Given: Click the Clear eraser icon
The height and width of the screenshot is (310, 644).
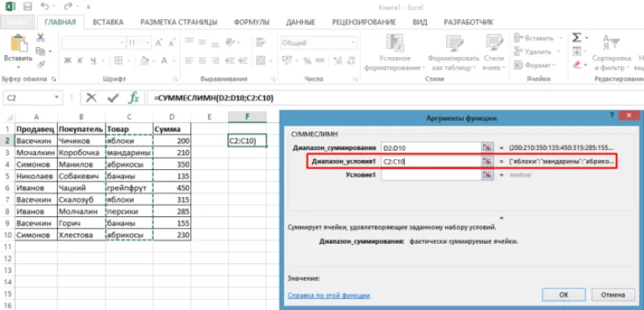Looking at the screenshot, I should (x=577, y=65).
